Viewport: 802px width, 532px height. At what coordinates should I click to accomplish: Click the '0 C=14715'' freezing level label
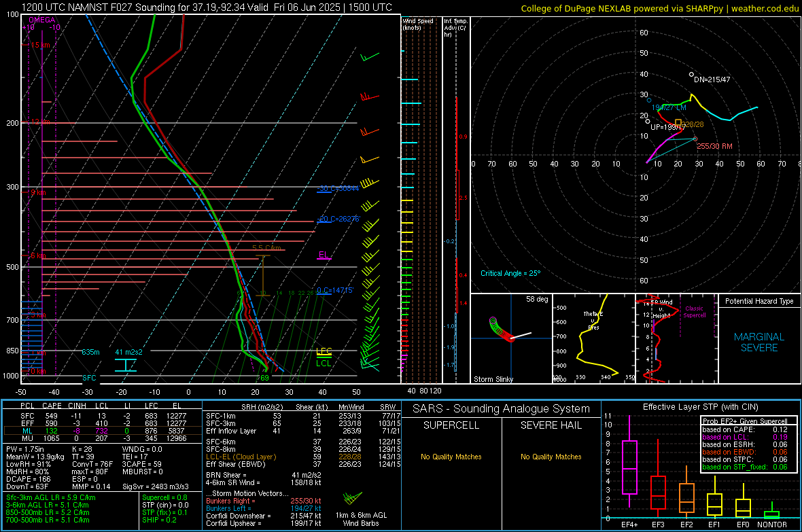coord(335,290)
